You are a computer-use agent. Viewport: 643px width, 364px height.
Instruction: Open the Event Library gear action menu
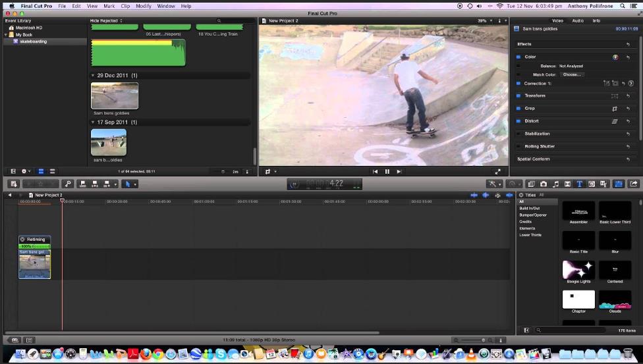tap(26, 172)
